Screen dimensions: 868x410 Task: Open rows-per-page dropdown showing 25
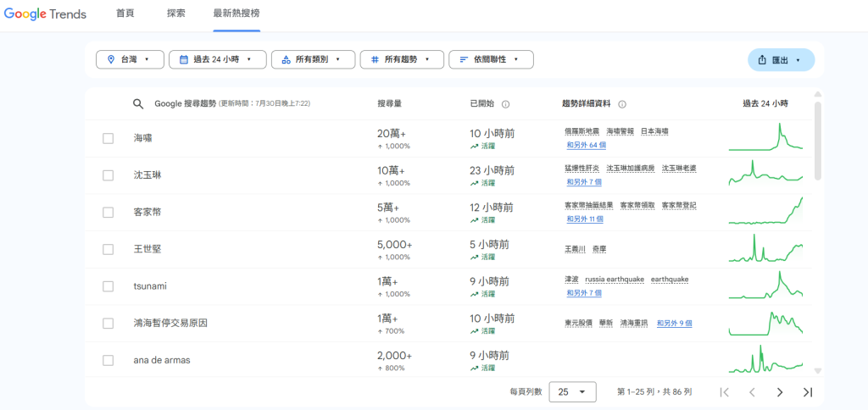click(572, 392)
